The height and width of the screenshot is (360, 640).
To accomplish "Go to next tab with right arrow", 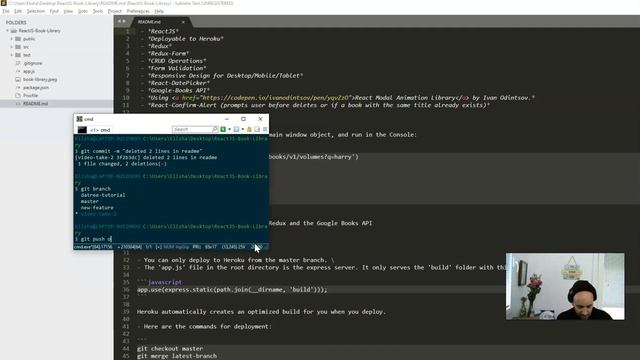I will tap(124, 21).
